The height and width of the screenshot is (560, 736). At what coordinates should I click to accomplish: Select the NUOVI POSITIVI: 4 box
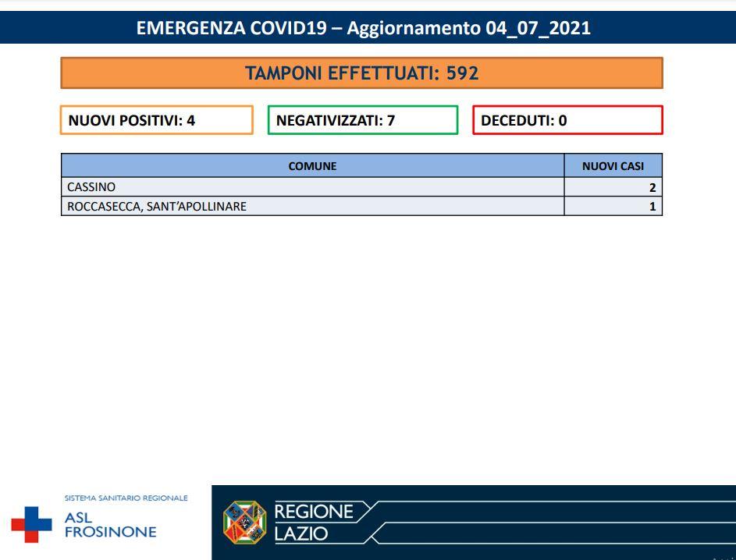[156, 120]
